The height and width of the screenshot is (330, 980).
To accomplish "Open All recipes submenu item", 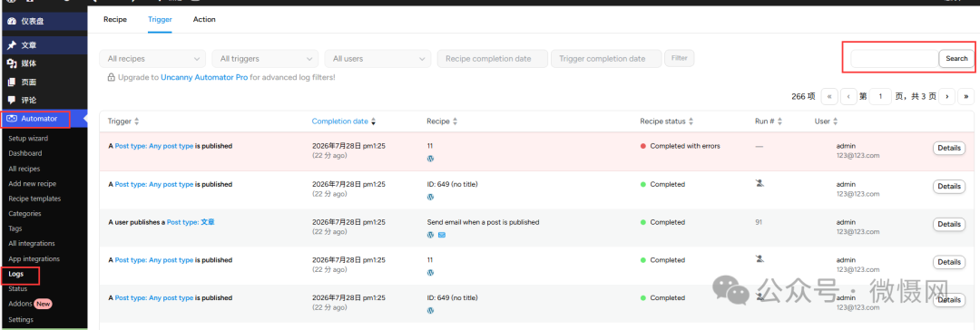I will 24,169.
